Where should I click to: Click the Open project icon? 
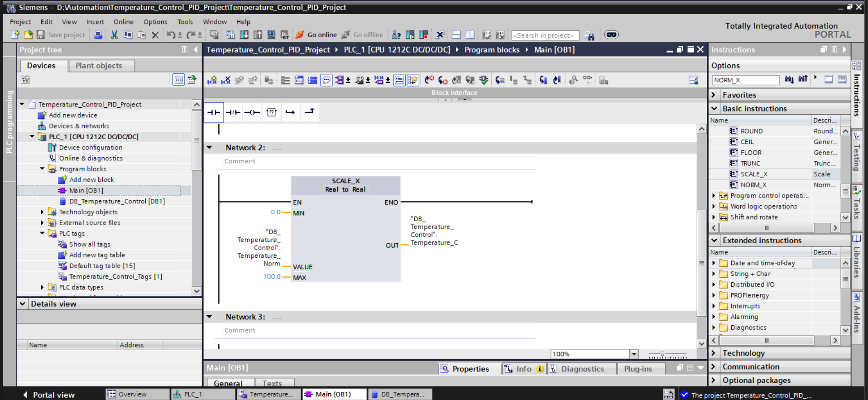tap(28, 35)
